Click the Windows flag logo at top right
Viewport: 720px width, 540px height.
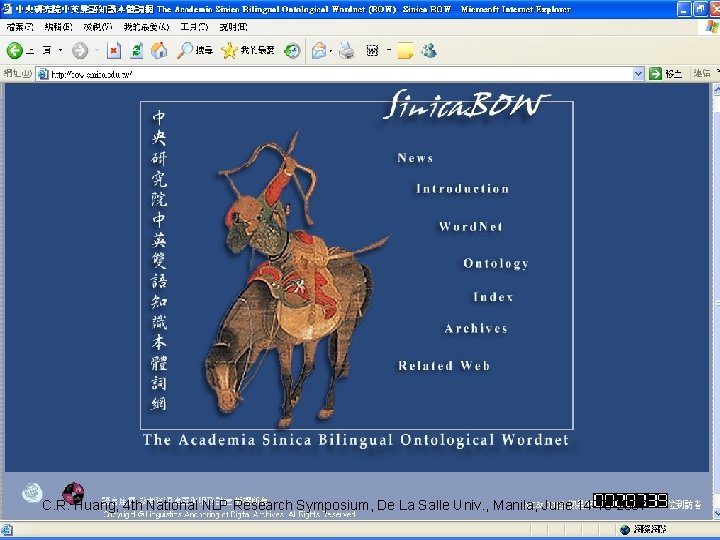[712, 27]
